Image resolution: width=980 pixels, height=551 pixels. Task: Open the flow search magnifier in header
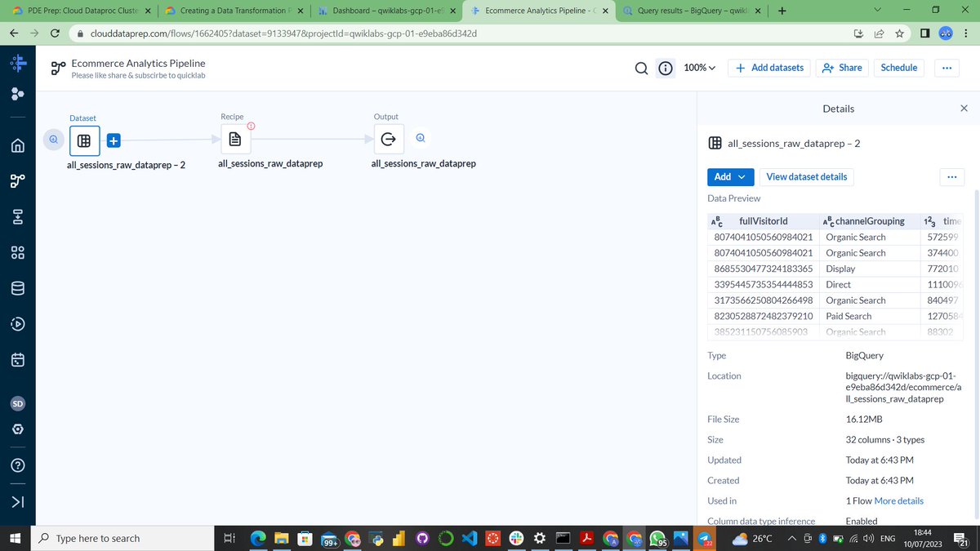coord(643,68)
